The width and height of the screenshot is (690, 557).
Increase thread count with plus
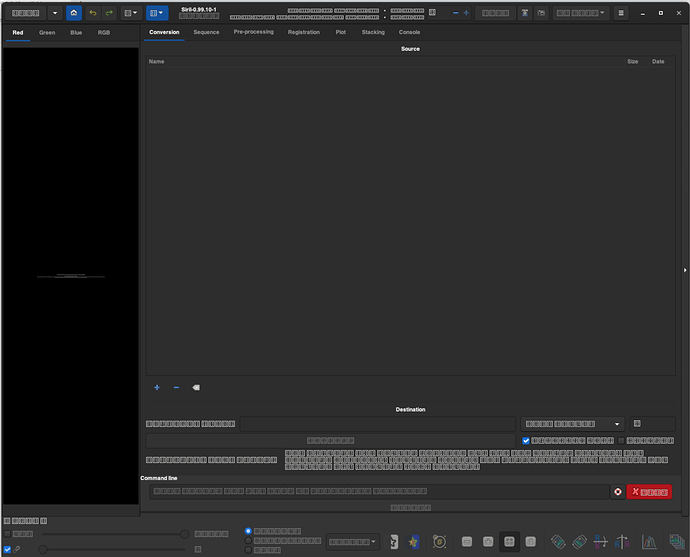(466, 13)
